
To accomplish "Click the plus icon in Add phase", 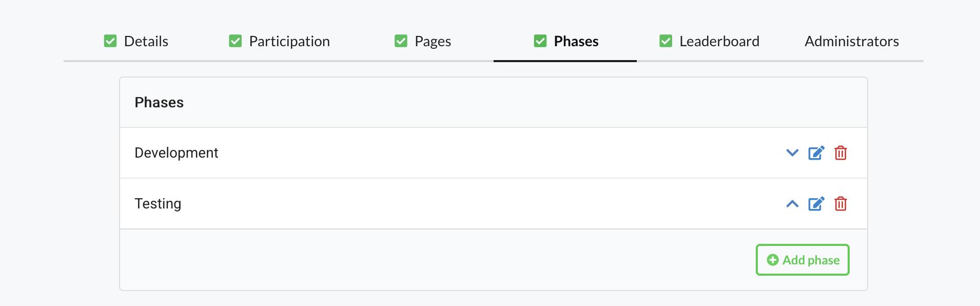I will [773, 260].
